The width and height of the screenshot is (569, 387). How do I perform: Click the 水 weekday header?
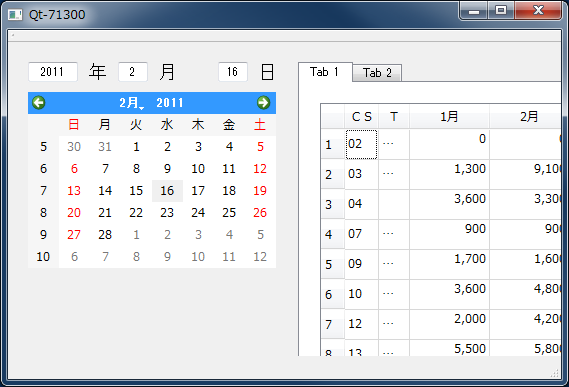click(167, 125)
